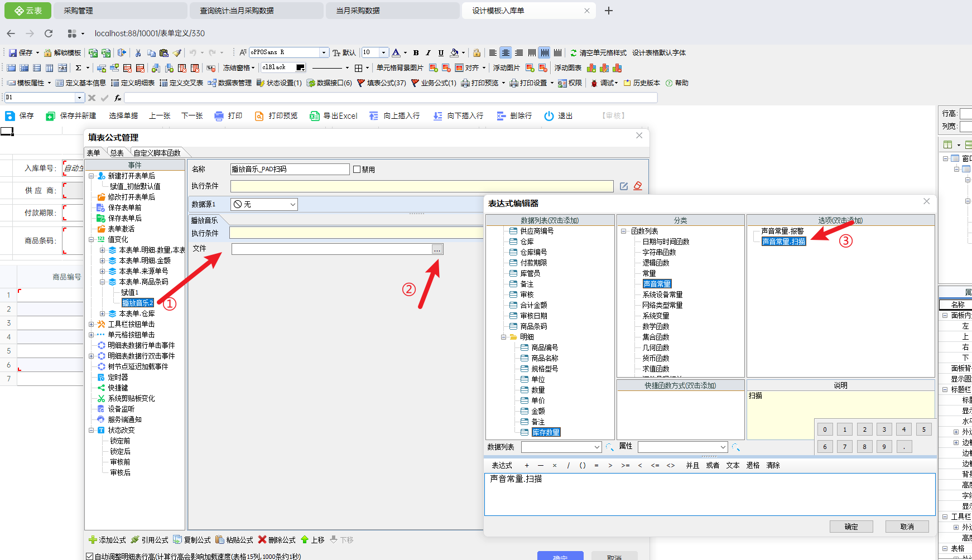
Task: Click the clBlack color swatch
Action: [300, 67]
